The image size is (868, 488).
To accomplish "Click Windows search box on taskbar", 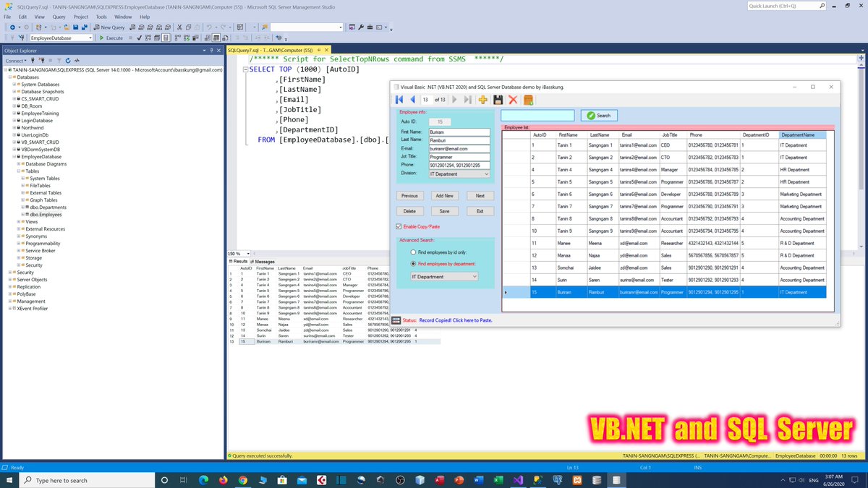I will pyautogui.click(x=88, y=480).
